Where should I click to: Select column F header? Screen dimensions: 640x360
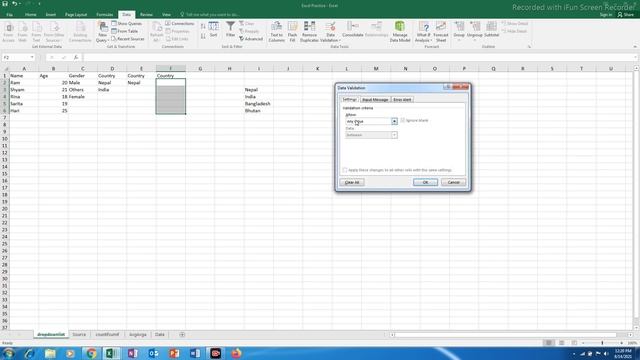click(x=171, y=68)
